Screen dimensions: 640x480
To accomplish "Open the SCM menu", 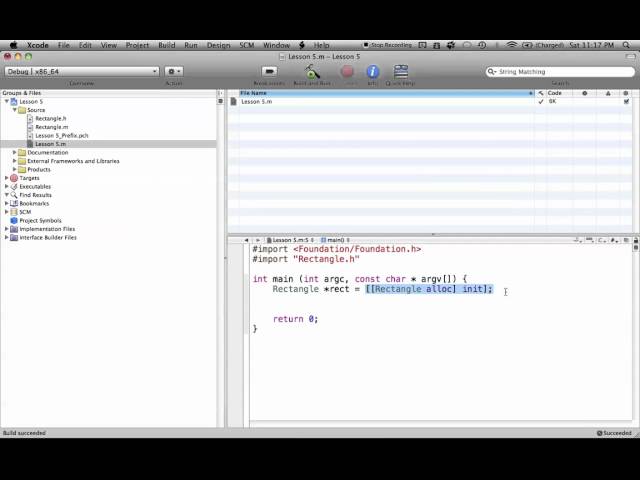I will 247,45.
